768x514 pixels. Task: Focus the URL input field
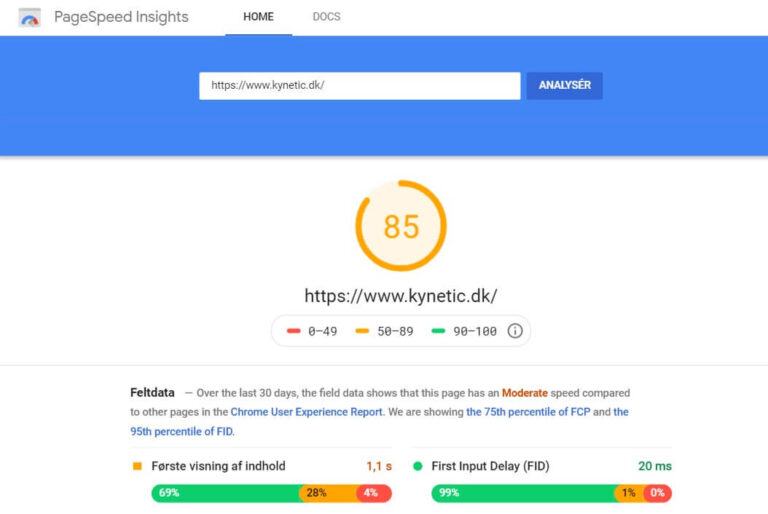pyautogui.click(x=360, y=86)
